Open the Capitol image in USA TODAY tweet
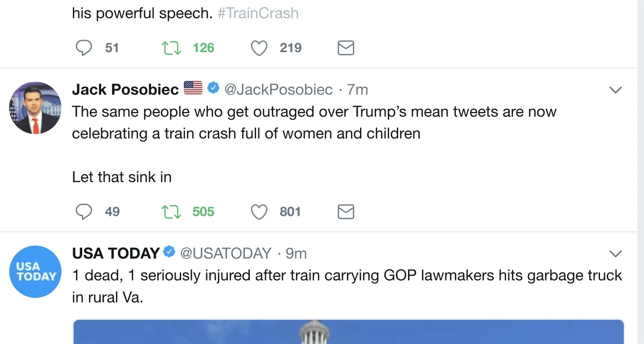The height and width of the screenshot is (344, 644). click(x=348, y=332)
